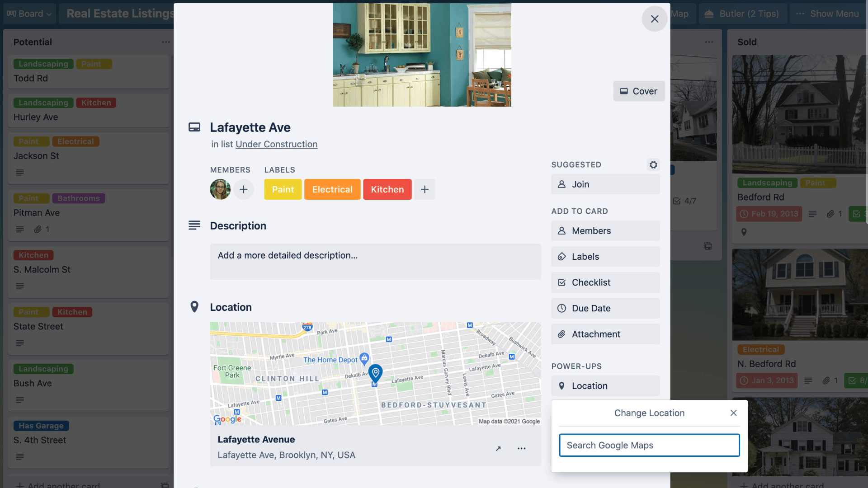Screen dimensions: 868x488
Task: Open Butler (2 Tips) button
Action: click(743, 14)
